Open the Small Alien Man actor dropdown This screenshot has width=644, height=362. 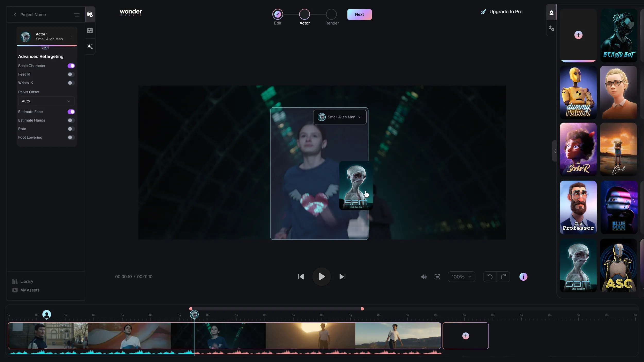tap(340, 117)
